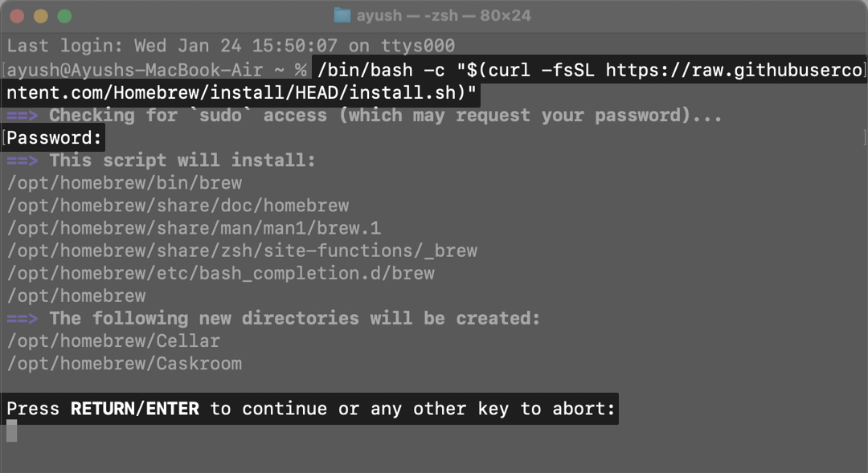Click the "Password:" prompt line
The height and width of the screenshot is (473, 868).
point(55,138)
